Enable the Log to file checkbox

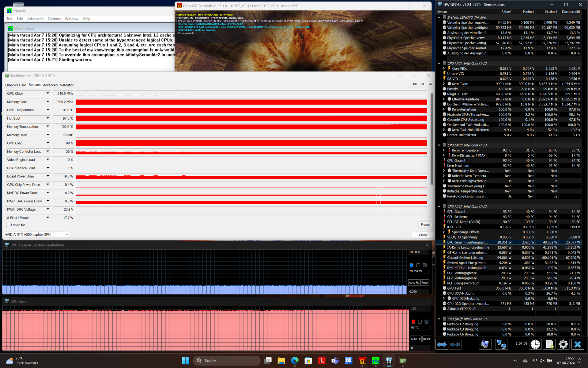[x=8, y=225]
